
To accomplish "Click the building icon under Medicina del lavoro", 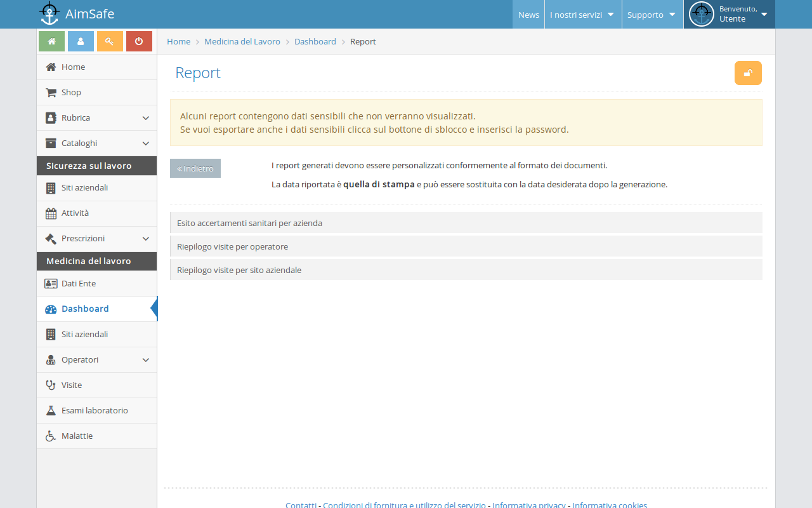I will [x=51, y=334].
